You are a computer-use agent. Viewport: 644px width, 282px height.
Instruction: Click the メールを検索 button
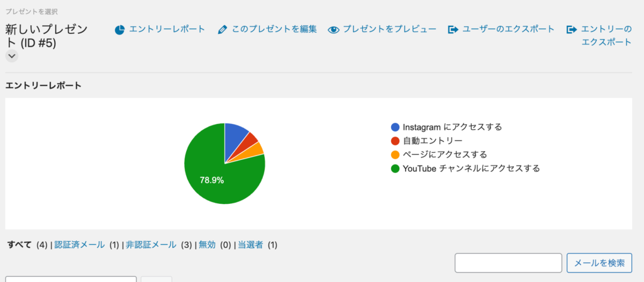599,263
